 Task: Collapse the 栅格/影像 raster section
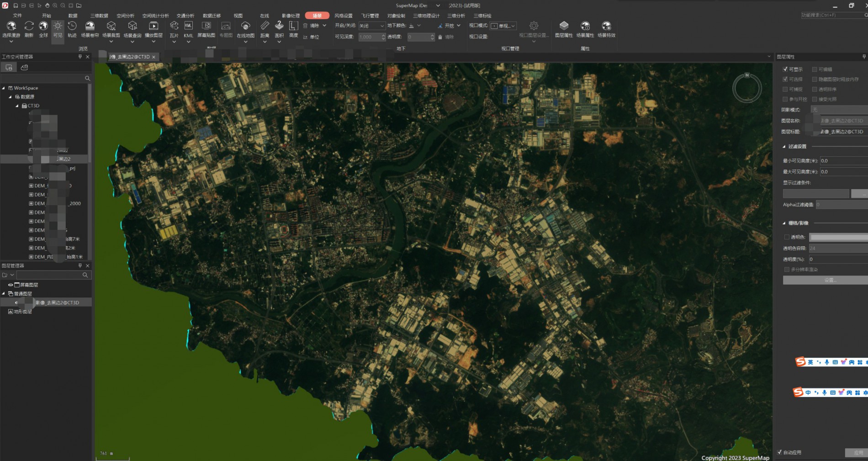coord(784,223)
